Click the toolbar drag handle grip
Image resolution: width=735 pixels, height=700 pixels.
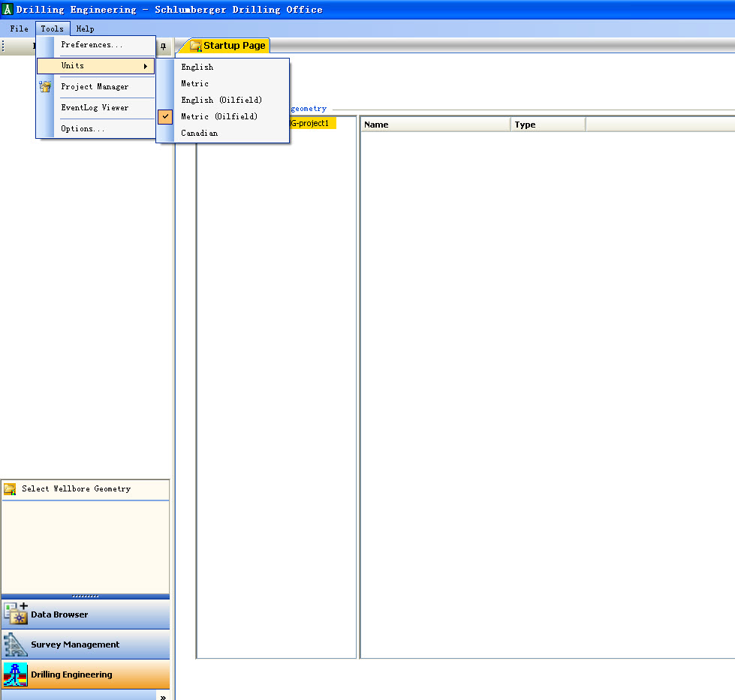point(3,46)
